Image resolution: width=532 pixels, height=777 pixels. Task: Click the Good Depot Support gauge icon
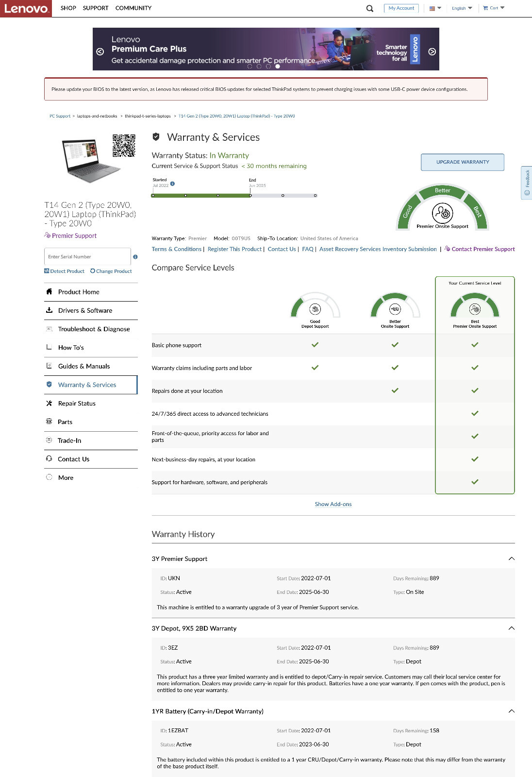point(315,309)
